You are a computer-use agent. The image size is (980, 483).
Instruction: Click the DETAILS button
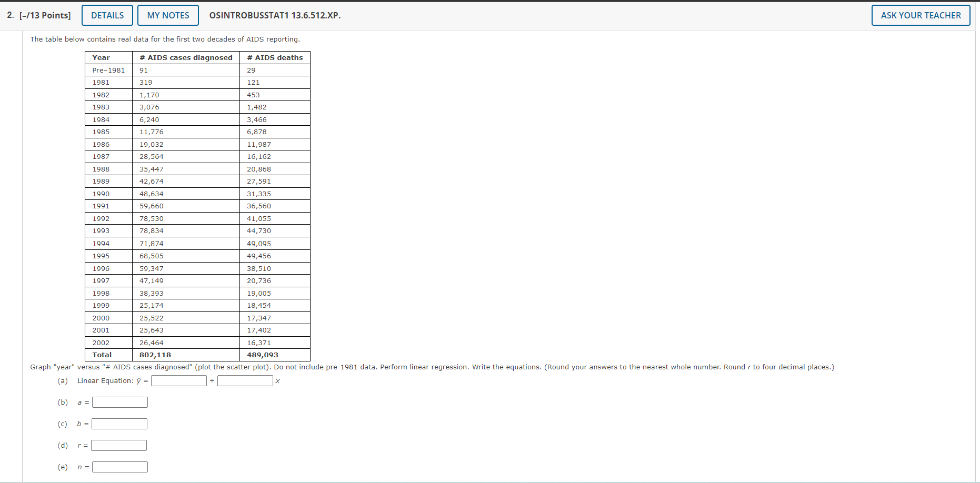[x=107, y=15]
